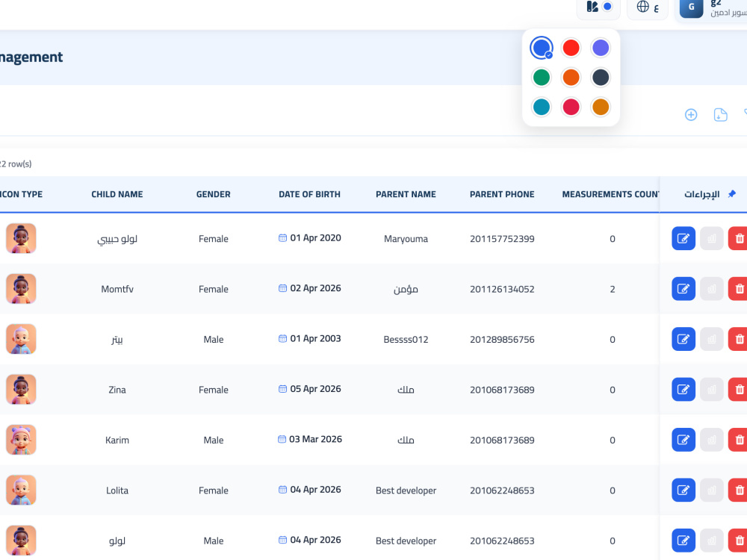Sort by Child Name column header

[x=117, y=194]
